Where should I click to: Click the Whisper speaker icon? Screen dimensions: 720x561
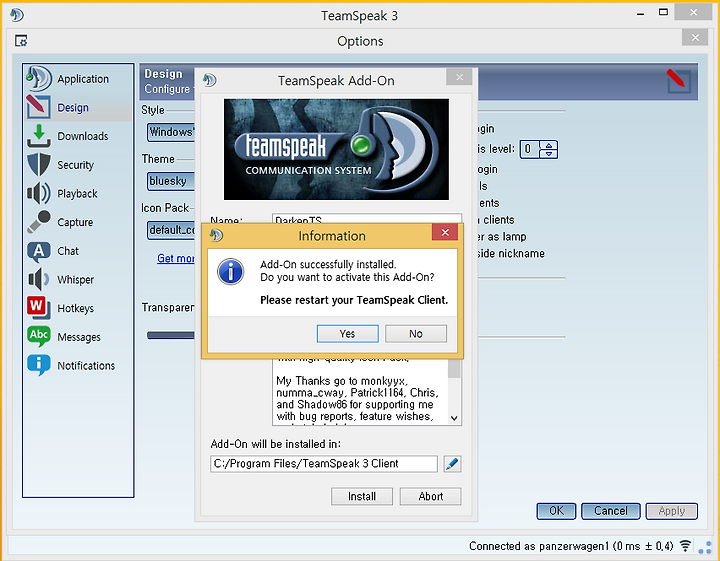click(39, 279)
